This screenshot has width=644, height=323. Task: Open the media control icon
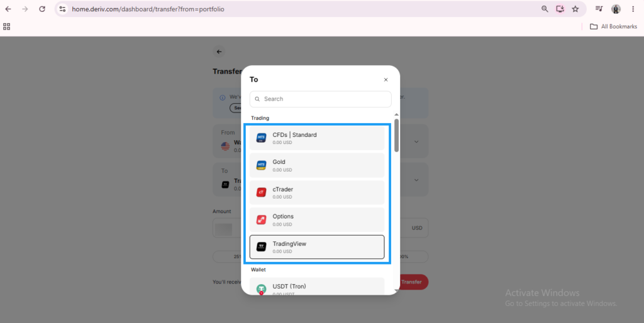[599, 9]
